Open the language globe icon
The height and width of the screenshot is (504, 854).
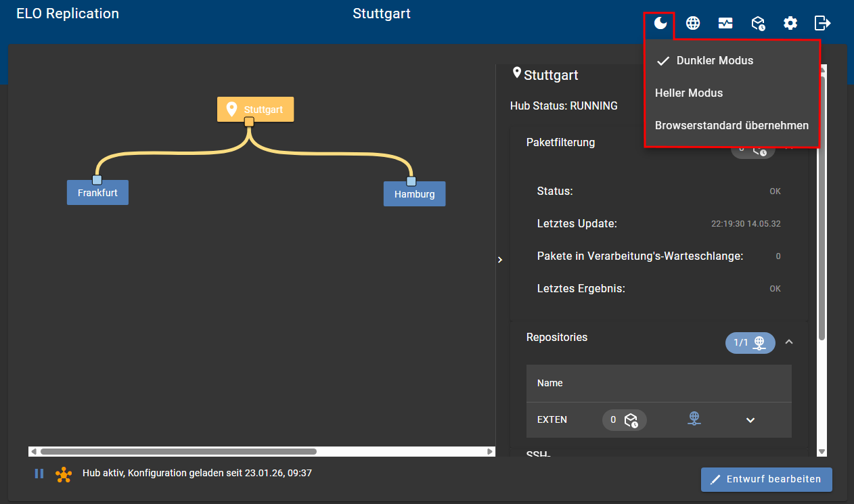click(x=693, y=24)
